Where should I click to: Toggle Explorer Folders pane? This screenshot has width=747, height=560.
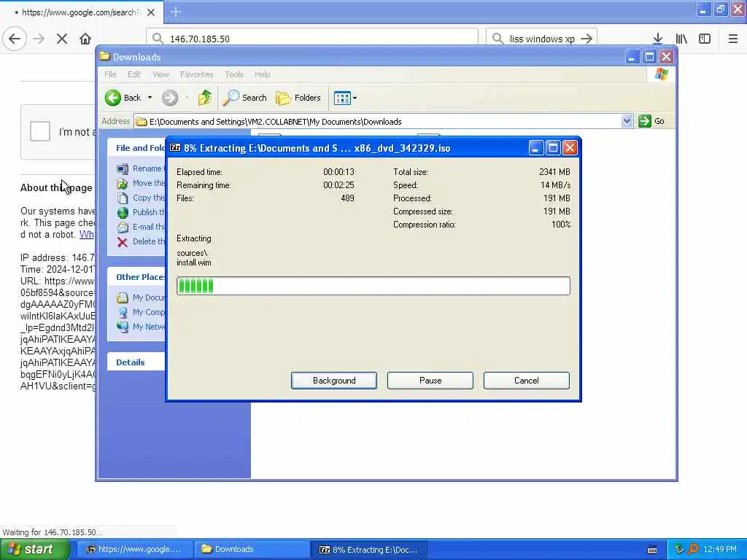(298, 98)
